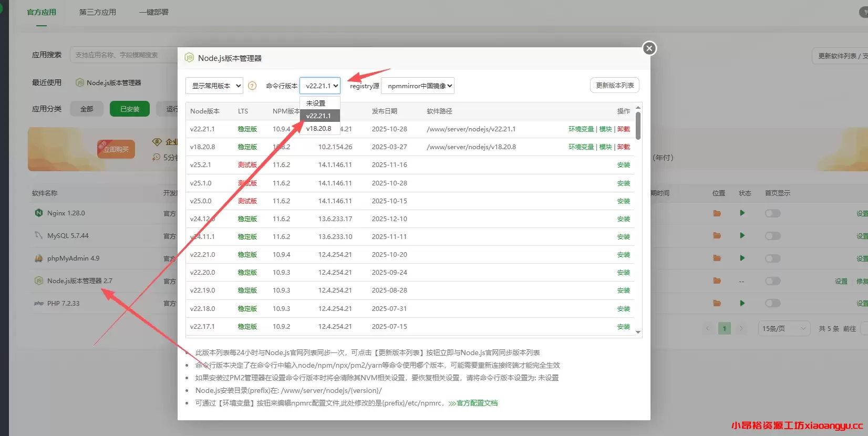
Task: Open 设置 for Node.js版本管理器 row
Action: 841,282
